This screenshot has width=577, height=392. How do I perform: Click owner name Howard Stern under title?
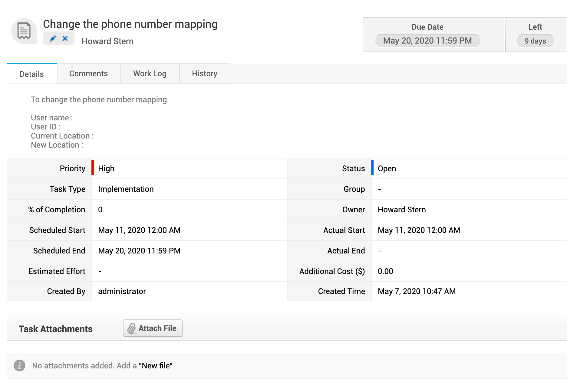click(107, 41)
